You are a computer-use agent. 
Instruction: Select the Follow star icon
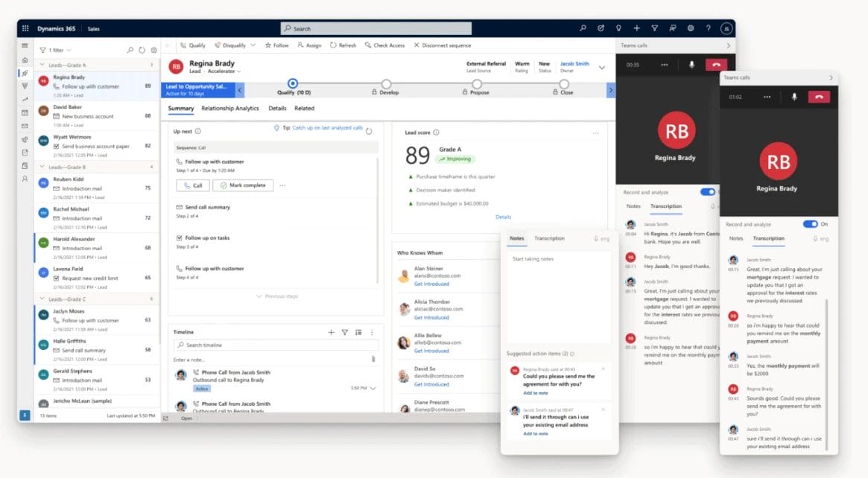pos(268,45)
